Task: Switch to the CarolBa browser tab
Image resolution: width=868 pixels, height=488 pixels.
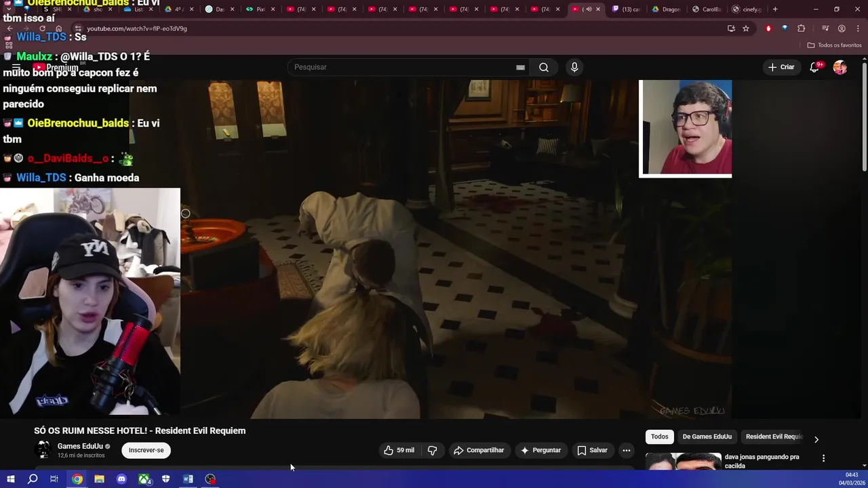Action: pyautogui.click(x=707, y=9)
